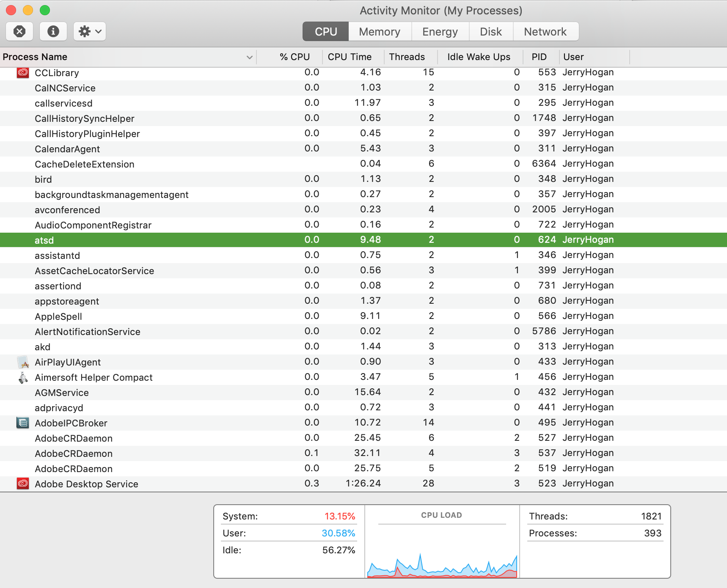Open the gear actions dropdown menu
The image size is (727, 588).
pyautogui.click(x=90, y=31)
